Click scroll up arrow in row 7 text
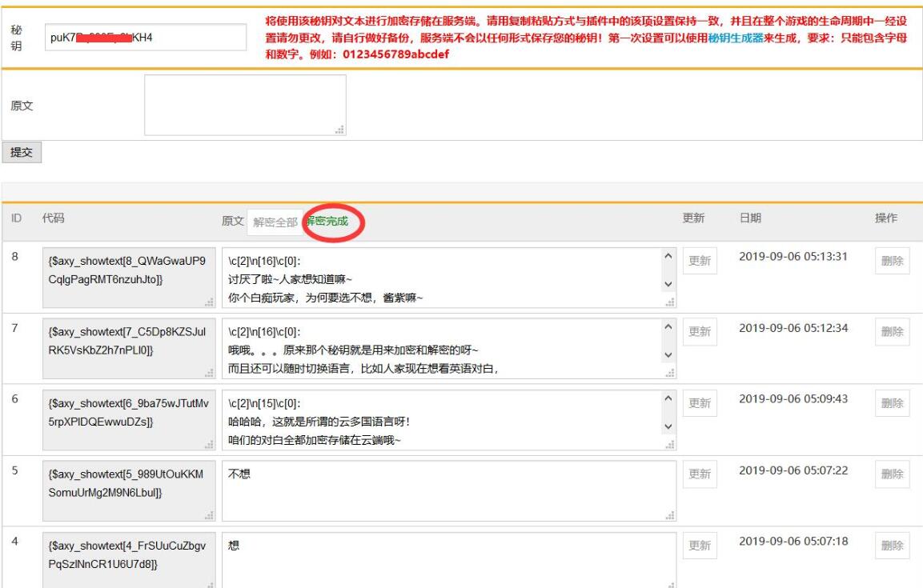This screenshot has width=923, height=588. [x=668, y=327]
